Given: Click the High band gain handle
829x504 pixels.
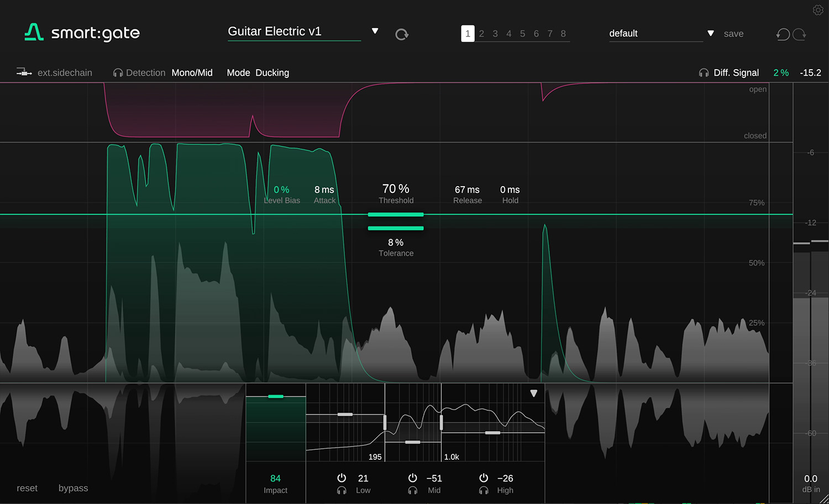Looking at the screenshot, I should click(x=492, y=433).
